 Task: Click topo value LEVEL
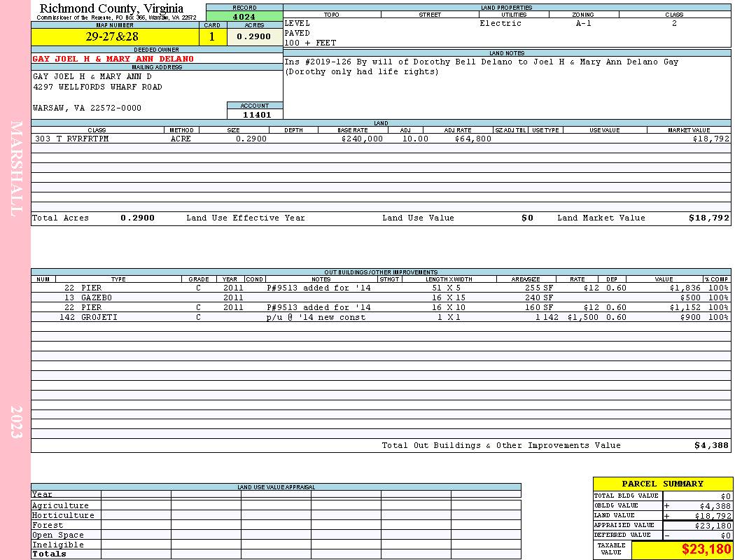click(297, 23)
